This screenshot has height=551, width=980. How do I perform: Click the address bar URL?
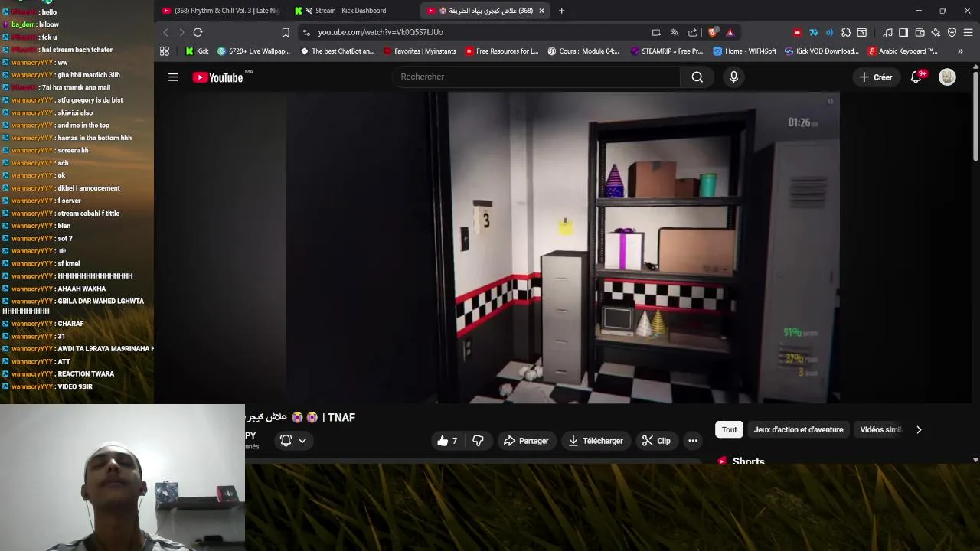(381, 32)
